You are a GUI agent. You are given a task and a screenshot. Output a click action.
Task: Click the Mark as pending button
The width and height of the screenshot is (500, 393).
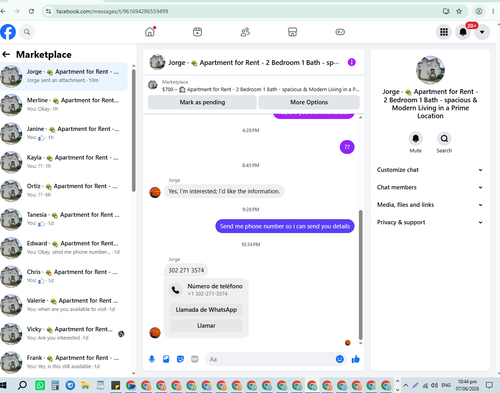202,102
